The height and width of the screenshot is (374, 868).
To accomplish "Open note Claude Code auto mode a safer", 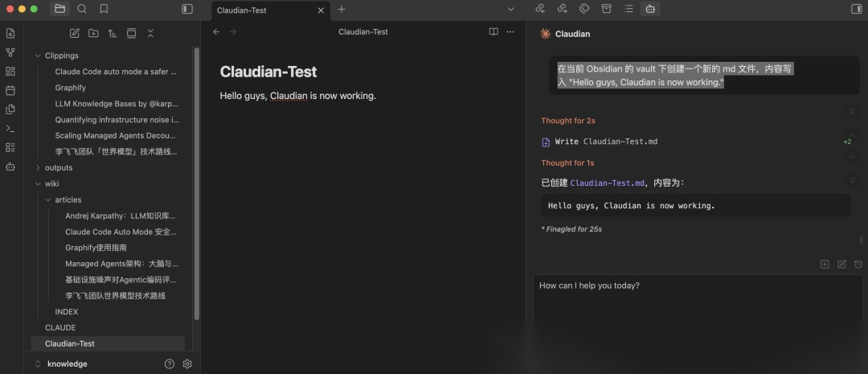I will (x=117, y=72).
